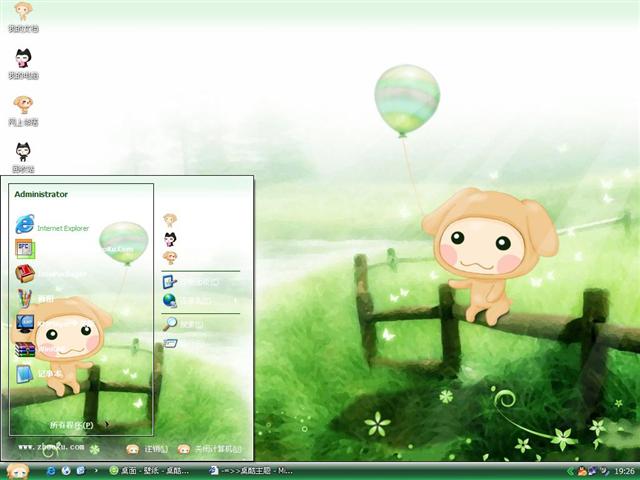The height and width of the screenshot is (480, 640).
Task: Expand All Programs (所有程序) in start menu
Action: [80, 425]
